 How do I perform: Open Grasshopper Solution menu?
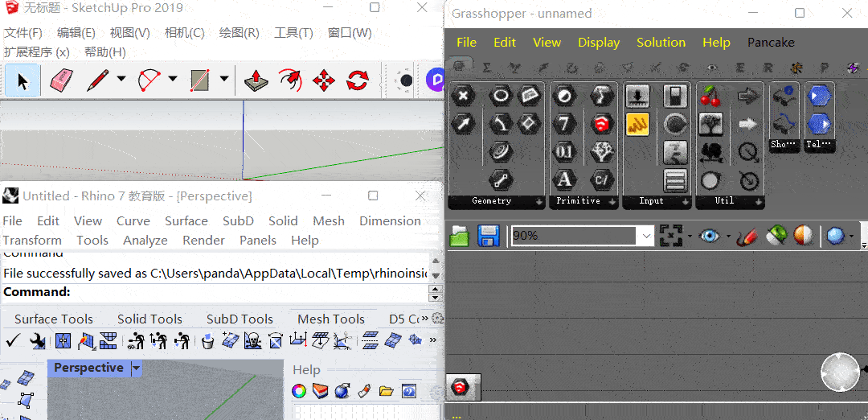[x=661, y=43]
